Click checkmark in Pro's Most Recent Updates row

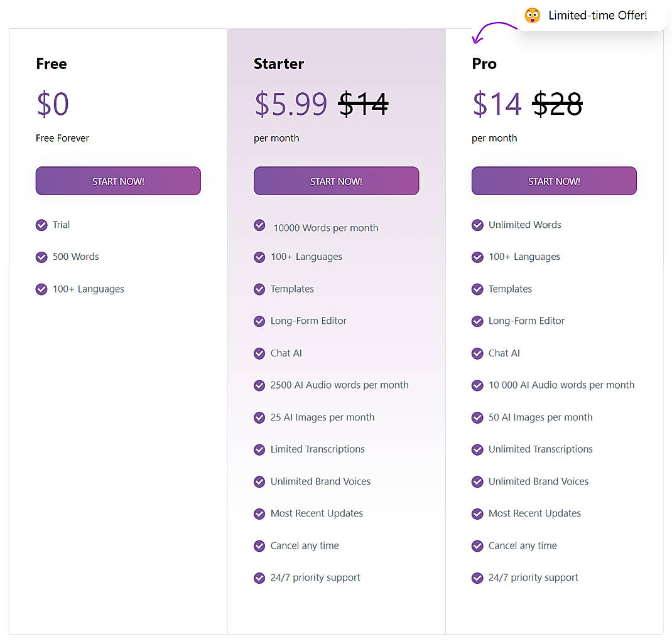tap(477, 513)
